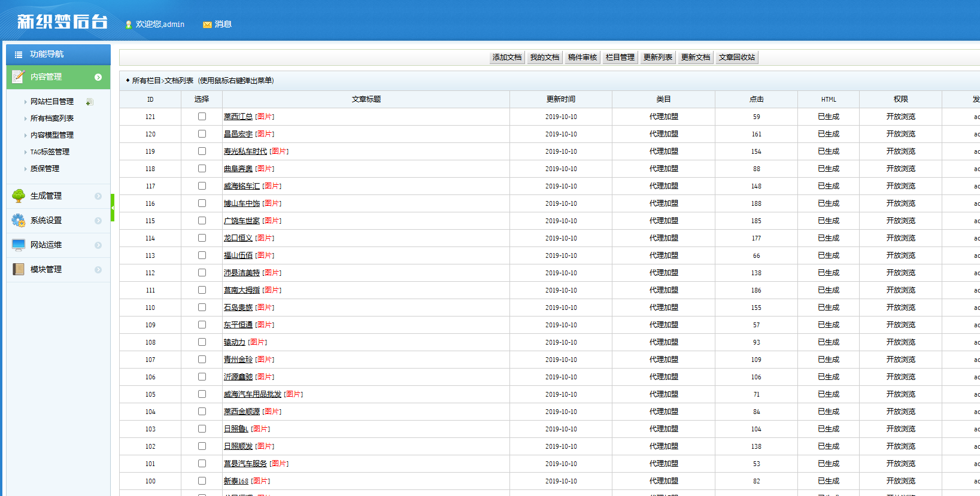980x496 pixels.
Task: Open 所有档案列表 in the sidebar
Action: coord(52,118)
